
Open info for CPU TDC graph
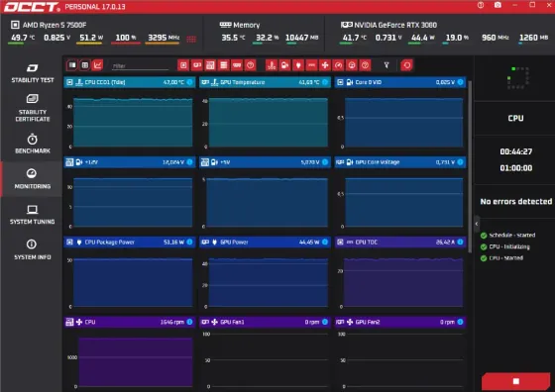pos(460,243)
